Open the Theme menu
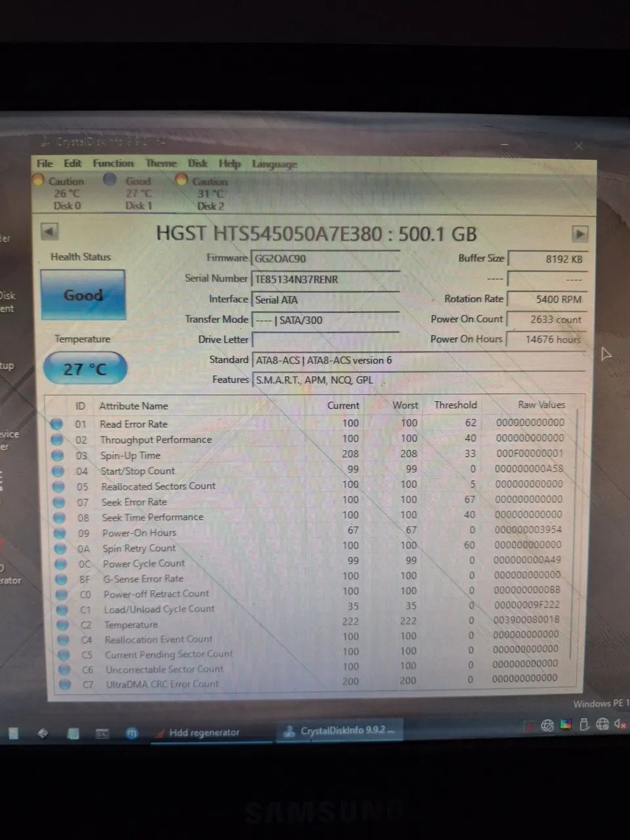The image size is (630, 840). coord(161,163)
